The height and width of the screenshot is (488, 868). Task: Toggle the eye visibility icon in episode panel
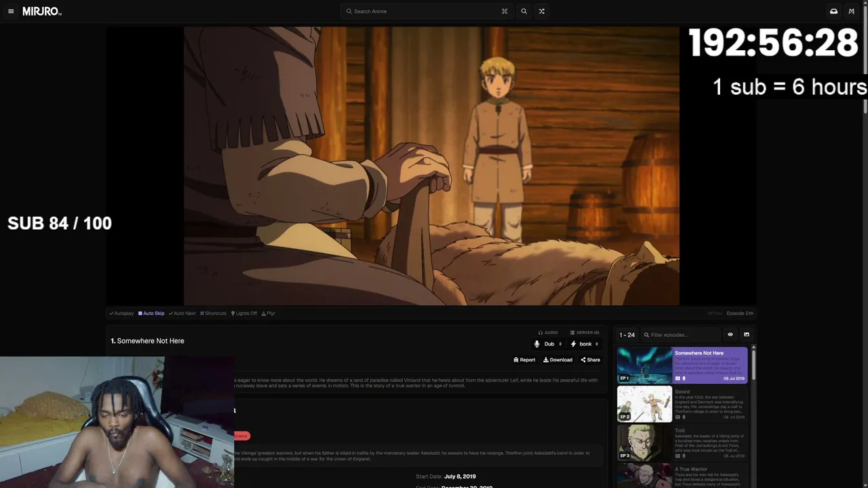[730, 335]
